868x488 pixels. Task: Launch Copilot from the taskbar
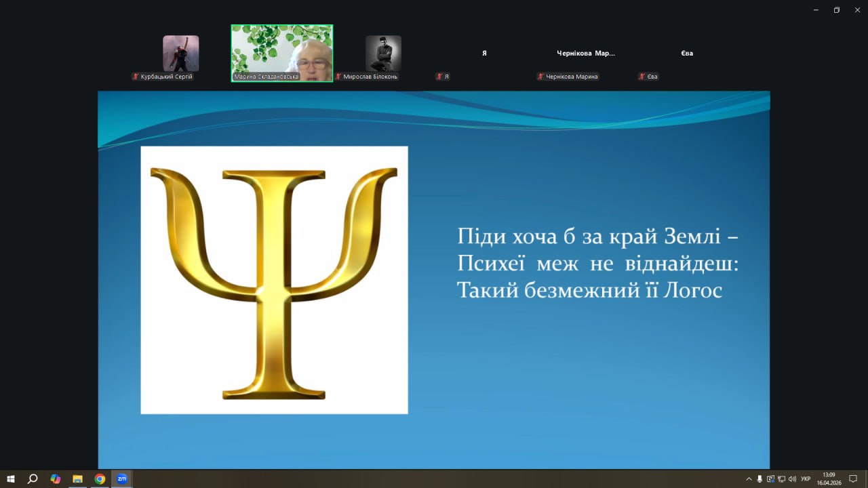56,479
